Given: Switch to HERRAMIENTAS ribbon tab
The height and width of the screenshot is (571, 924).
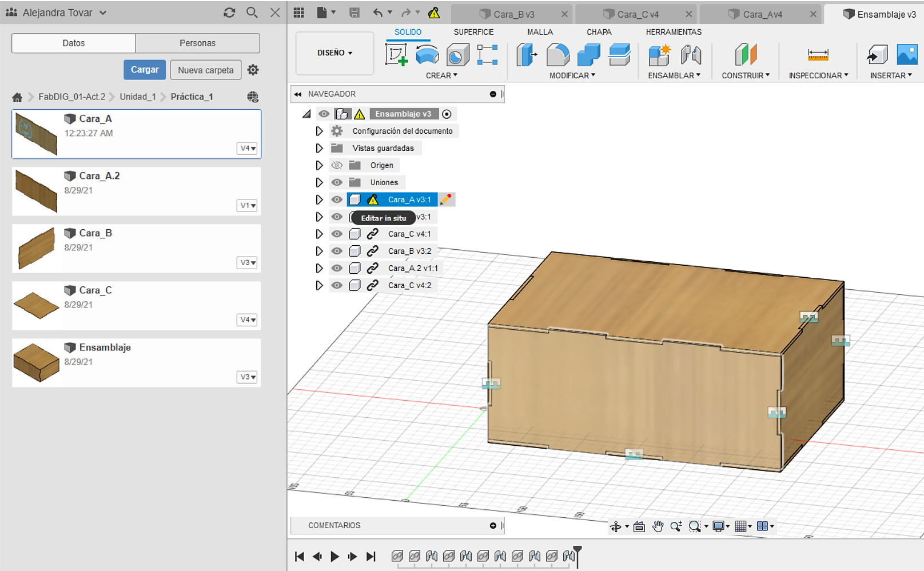Looking at the screenshot, I should (x=674, y=32).
